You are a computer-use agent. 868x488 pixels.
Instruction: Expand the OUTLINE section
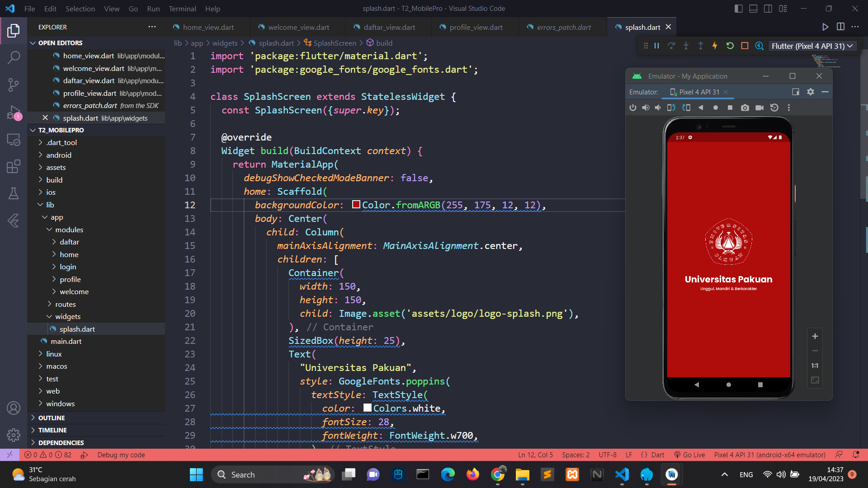click(x=52, y=418)
